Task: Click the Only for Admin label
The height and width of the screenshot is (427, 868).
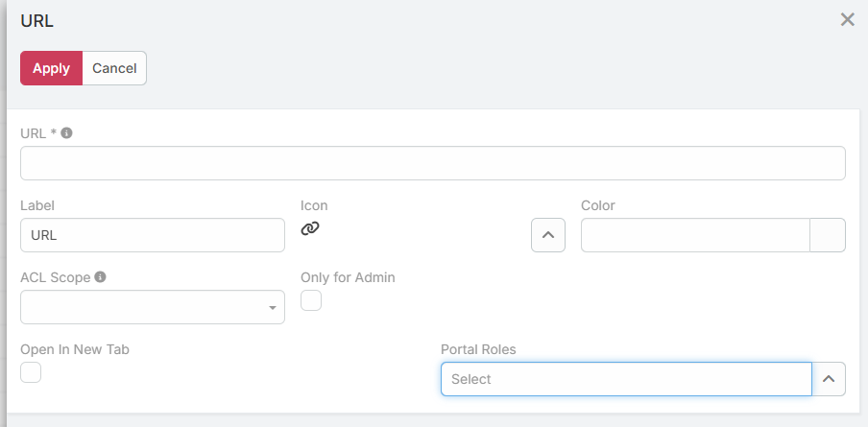Action: (348, 277)
